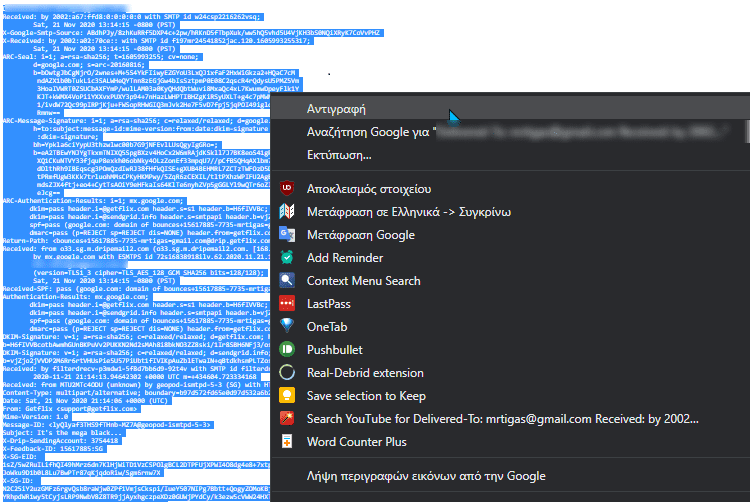Click the Content-Type: multipart/alternative line

[x=137, y=393]
